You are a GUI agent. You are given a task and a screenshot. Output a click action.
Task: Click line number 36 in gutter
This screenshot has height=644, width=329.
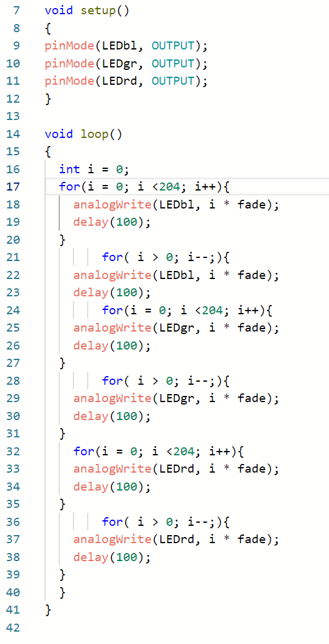13,522
